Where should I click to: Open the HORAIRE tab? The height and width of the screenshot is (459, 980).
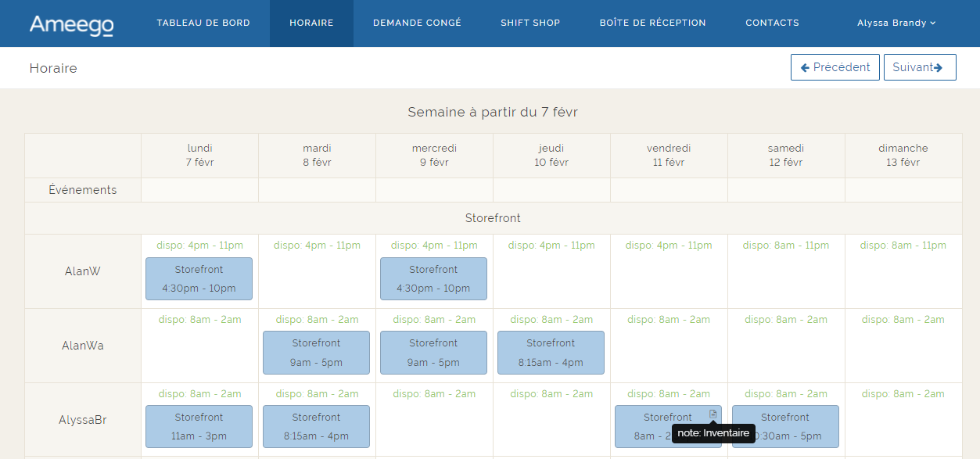(311, 23)
